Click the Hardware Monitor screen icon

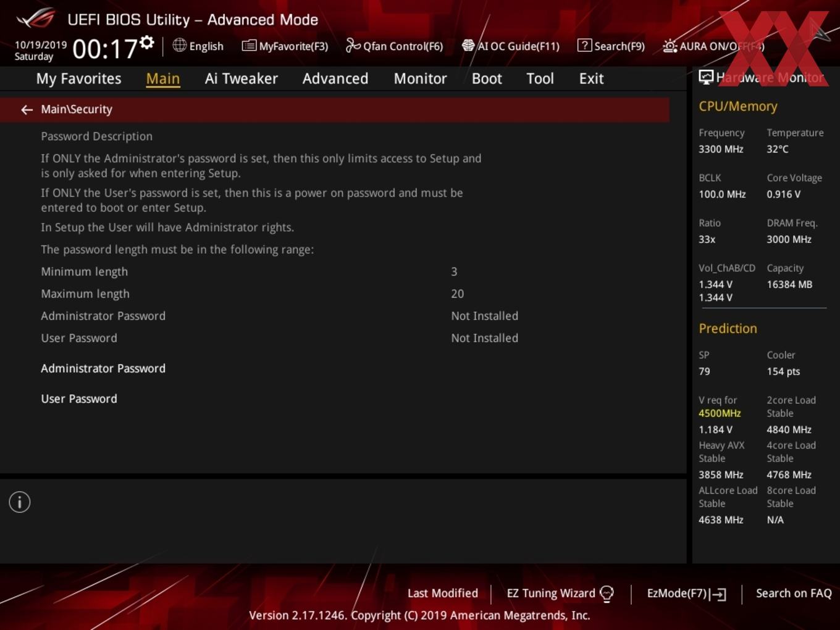pyautogui.click(x=706, y=77)
